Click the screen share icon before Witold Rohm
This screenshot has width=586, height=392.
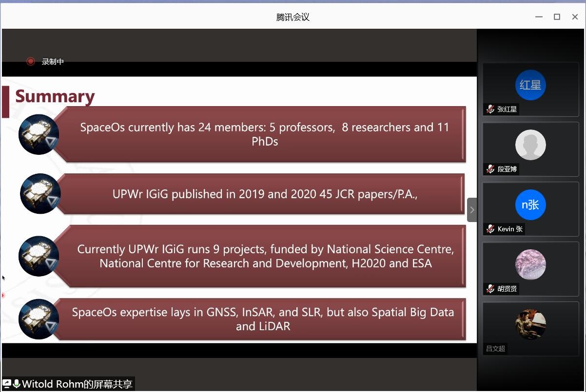[x=7, y=384]
